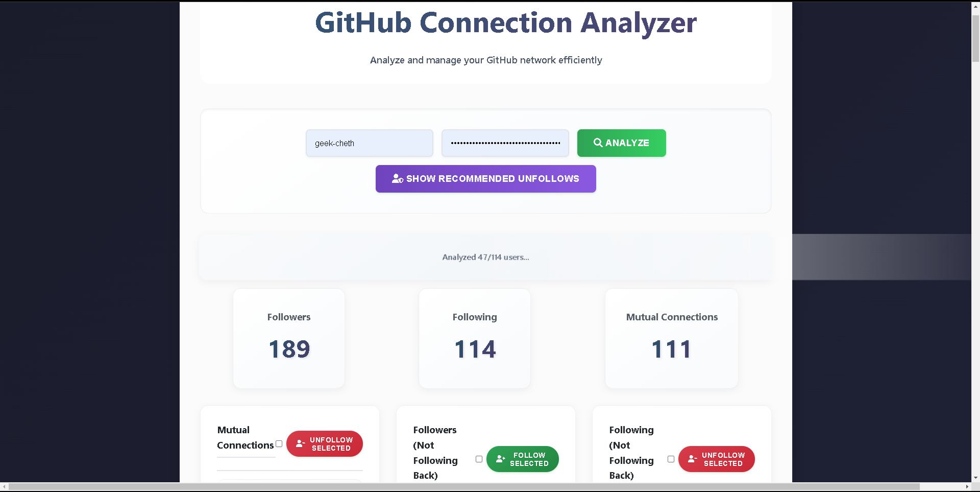Viewport: 980px width, 492px height.
Task: Click the 'Analyzed 47/114 users...' status text
Action: pyautogui.click(x=485, y=257)
